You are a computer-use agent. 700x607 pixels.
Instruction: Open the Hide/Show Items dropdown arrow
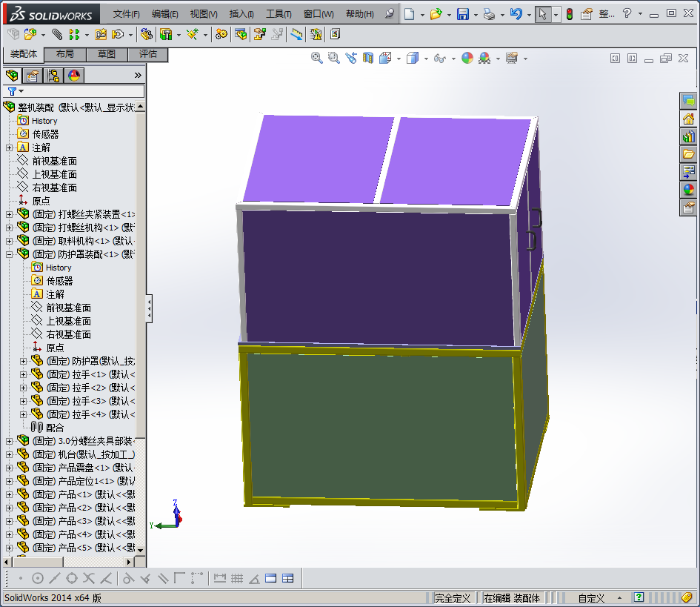(x=453, y=59)
